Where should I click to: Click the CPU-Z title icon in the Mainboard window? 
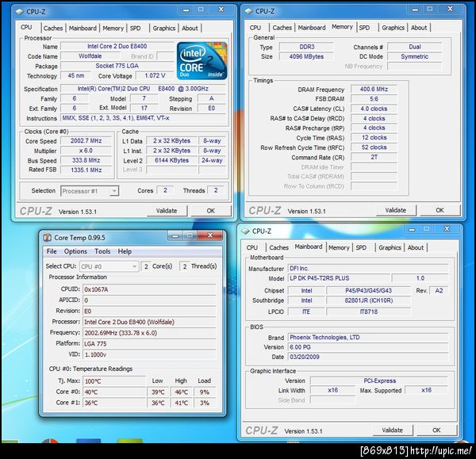[245, 231]
